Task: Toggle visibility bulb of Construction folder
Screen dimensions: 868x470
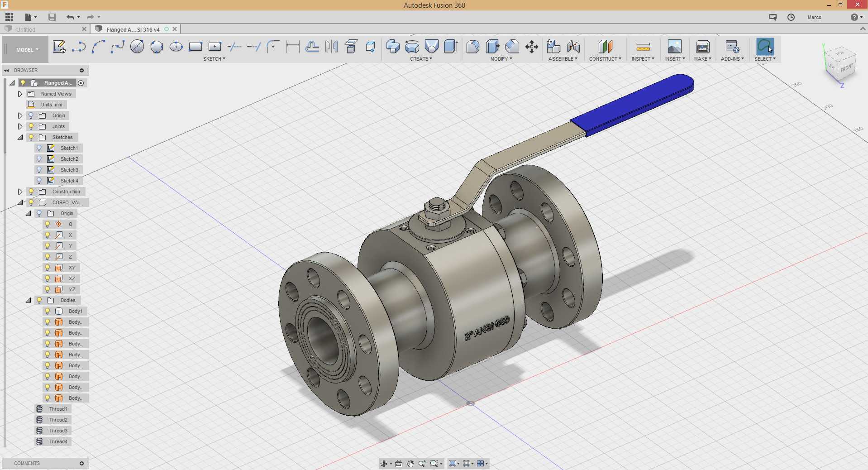Action: pos(31,192)
